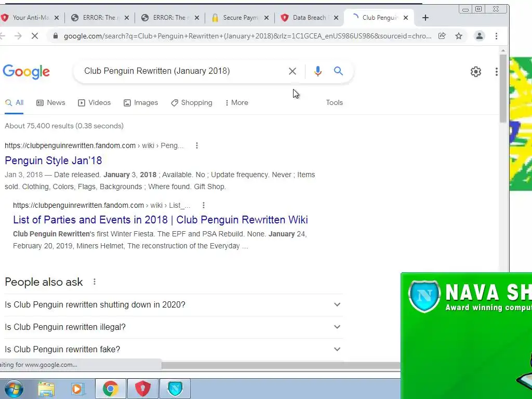
Task: Select the All results tab
Action: (14, 102)
